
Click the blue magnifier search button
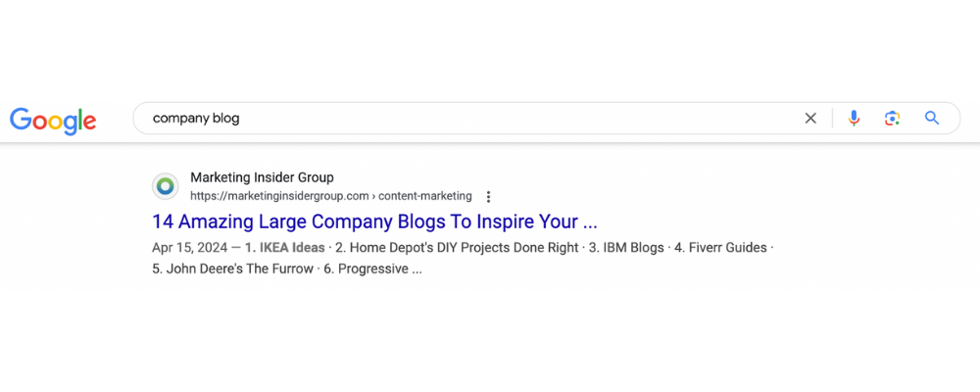pyautogui.click(x=932, y=119)
